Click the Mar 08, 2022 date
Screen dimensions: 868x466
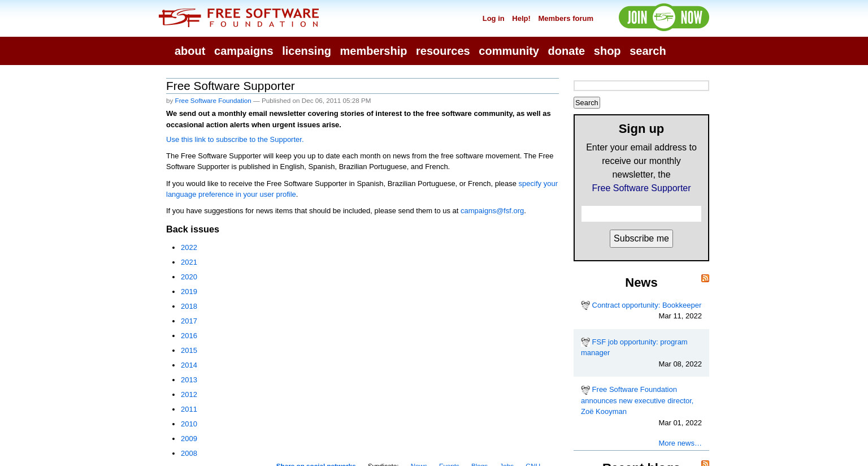680,364
